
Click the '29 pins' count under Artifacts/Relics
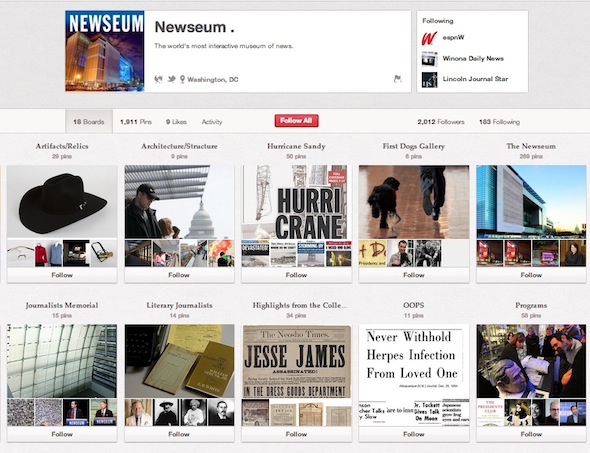(62, 157)
